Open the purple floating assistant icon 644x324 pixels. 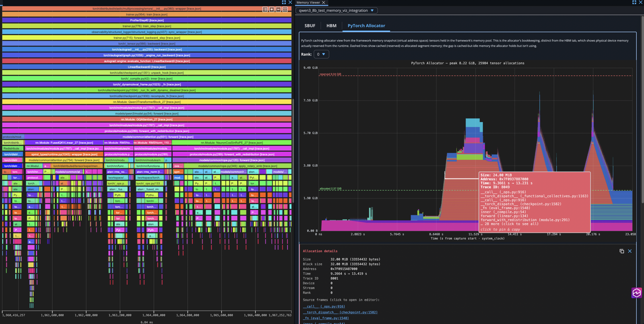coord(636,293)
